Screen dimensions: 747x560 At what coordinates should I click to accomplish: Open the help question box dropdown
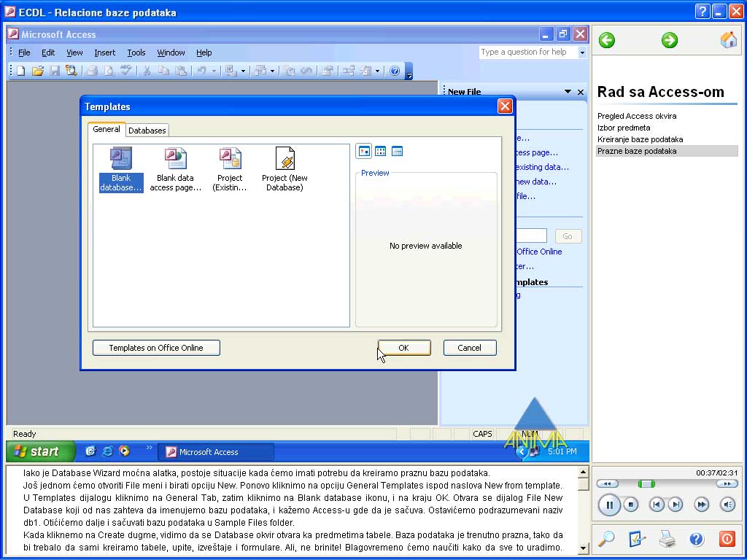(581, 52)
